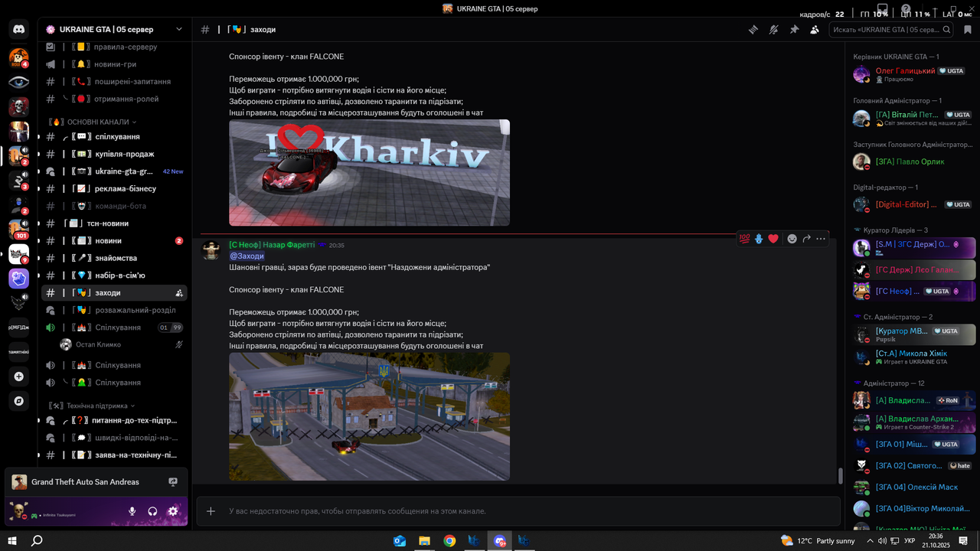Viewport: 980px width, 551px height.
Task: Open server with 101 notification badge
Action: tap(19, 230)
